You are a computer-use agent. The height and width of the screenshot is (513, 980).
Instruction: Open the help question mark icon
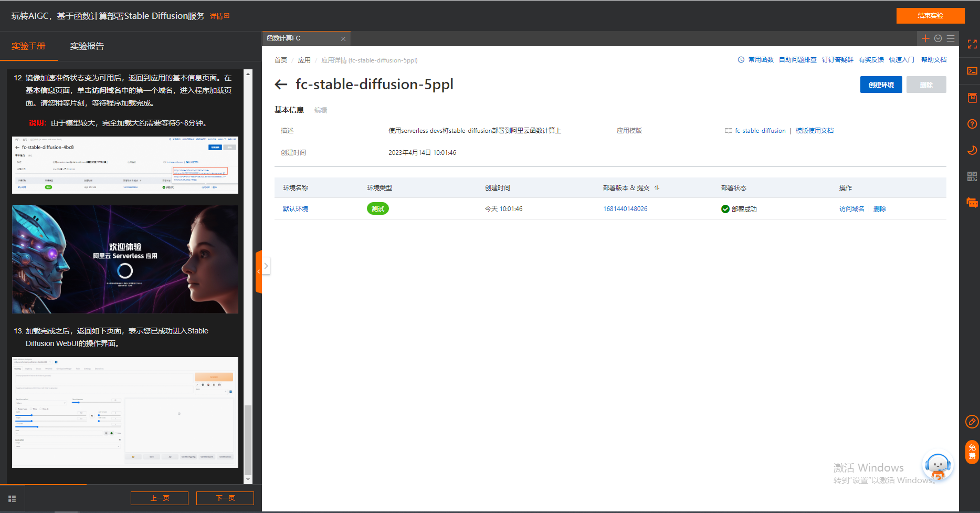[x=972, y=124]
